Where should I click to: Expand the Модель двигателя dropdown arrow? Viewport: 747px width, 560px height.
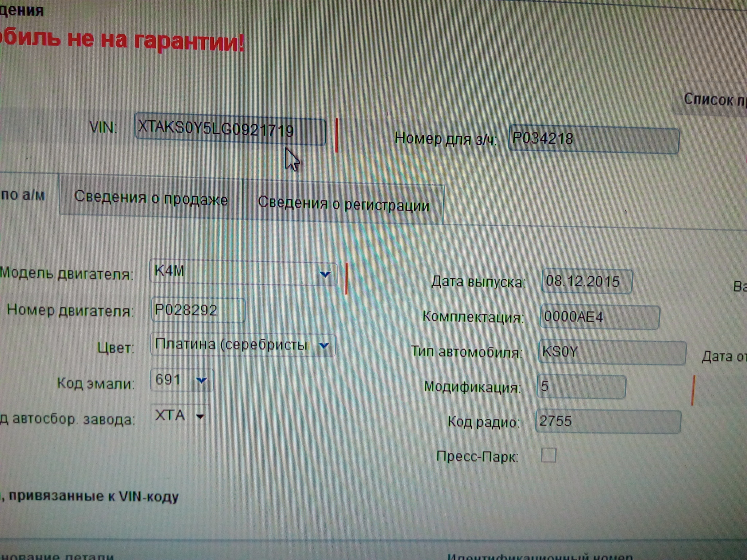coord(325,274)
